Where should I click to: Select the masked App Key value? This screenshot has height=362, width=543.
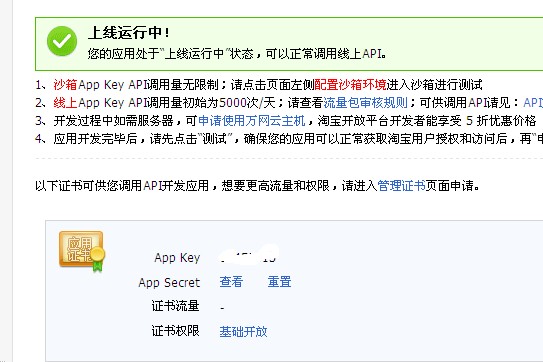tap(249, 257)
